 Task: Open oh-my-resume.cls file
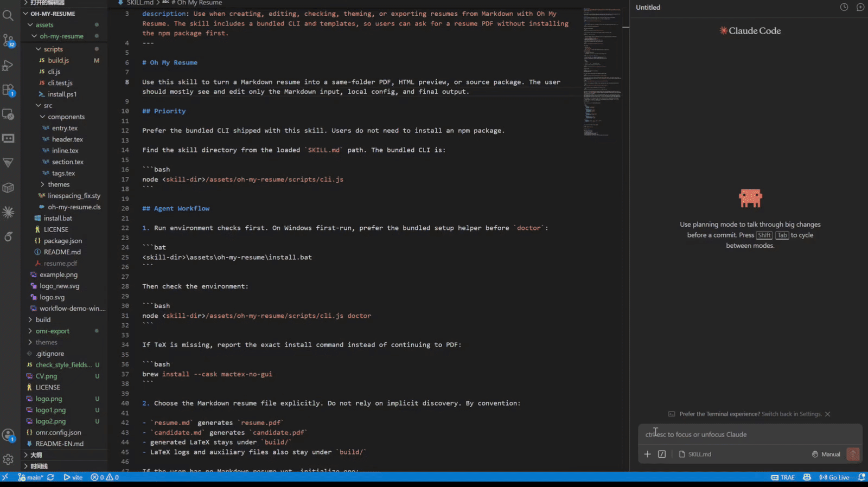pos(74,207)
